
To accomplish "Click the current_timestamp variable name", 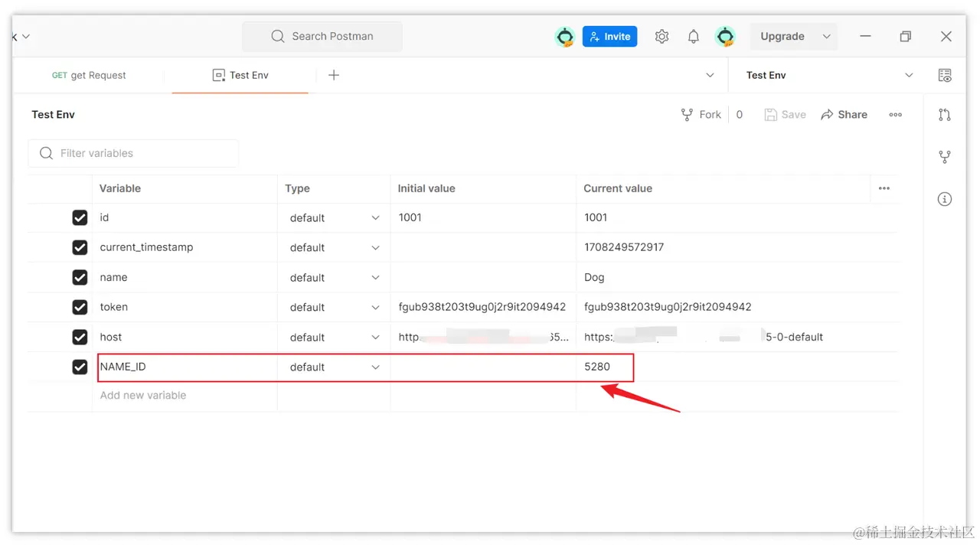I will pyautogui.click(x=146, y=247).
